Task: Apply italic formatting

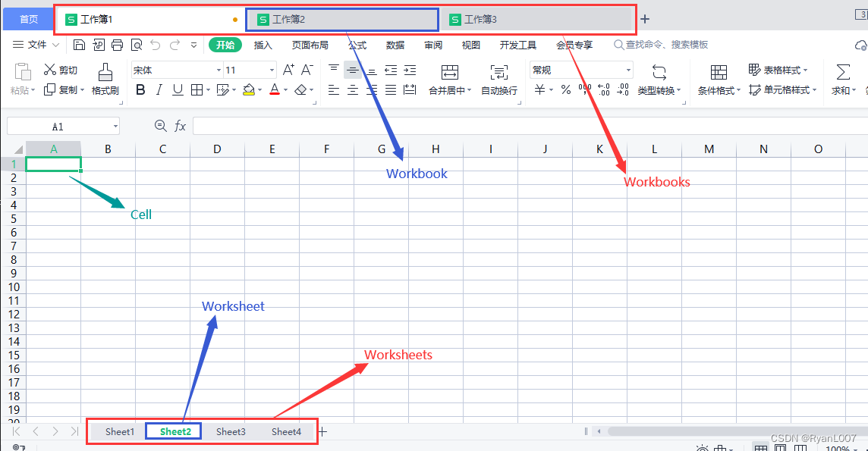Action: tap(159, 89)
